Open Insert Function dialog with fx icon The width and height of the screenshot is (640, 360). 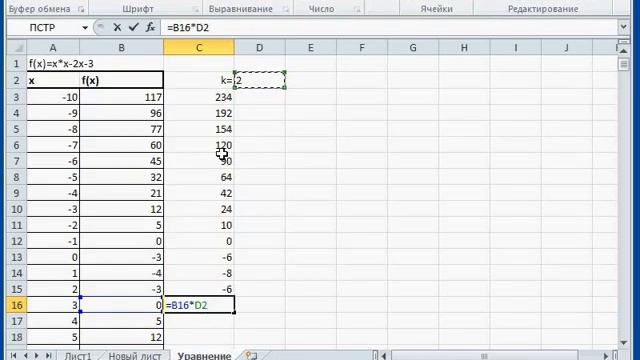(150, 27)
